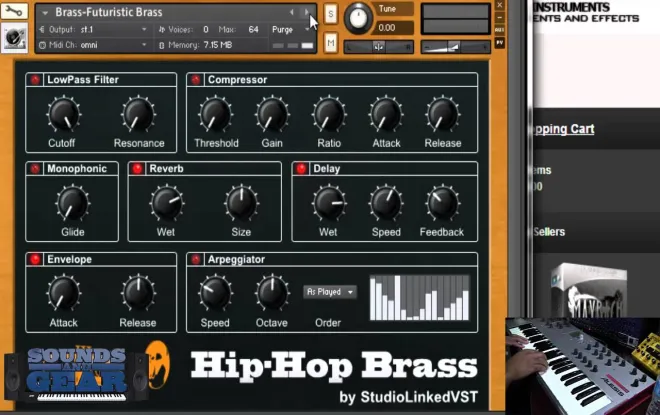Mute the instrument with M button
This screenshot has height=415, width=660.
pyautogui.click(x=331, y=43)
